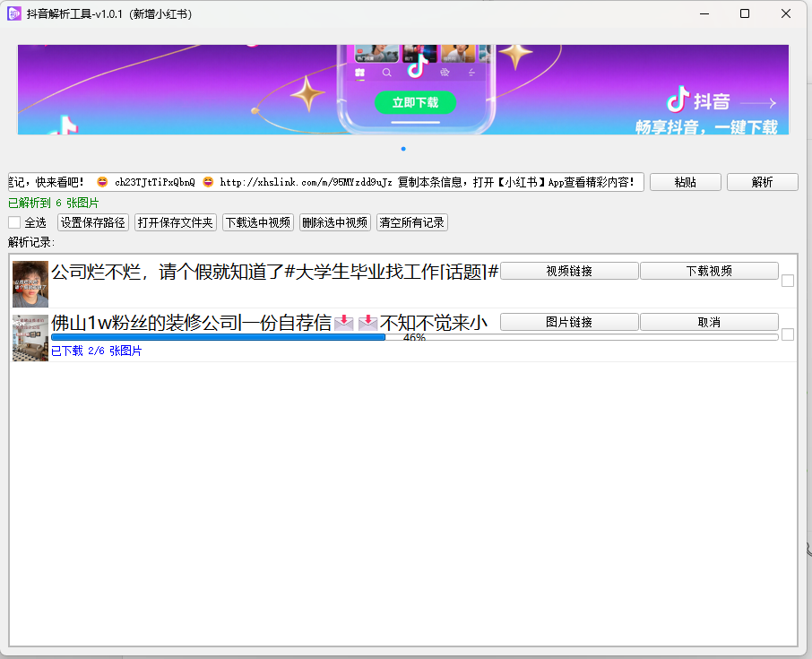812x659 pixels.
Task: Click the TikTok logo on the banner phone
Action: click(414, 67)
